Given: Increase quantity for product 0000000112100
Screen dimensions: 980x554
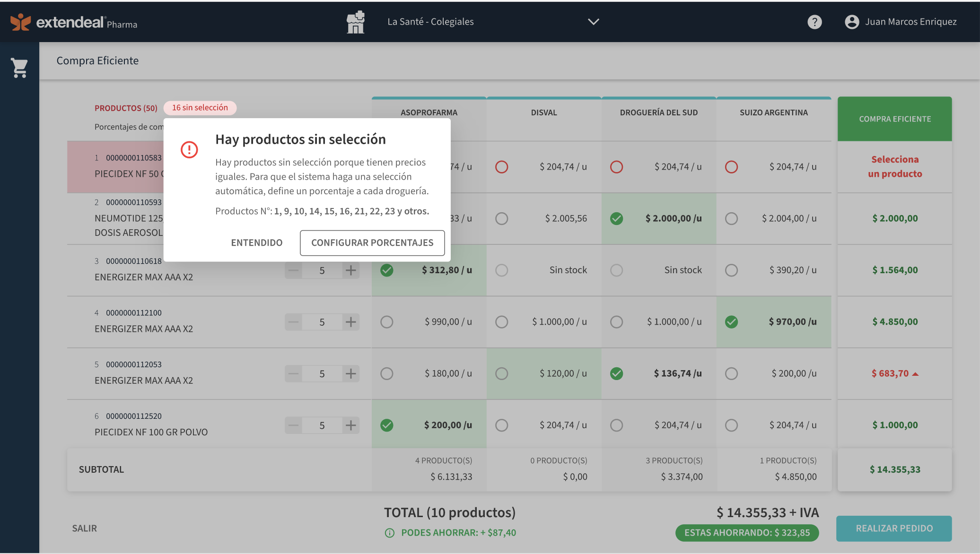Looking at the screenshot, I should pos(350,322).
